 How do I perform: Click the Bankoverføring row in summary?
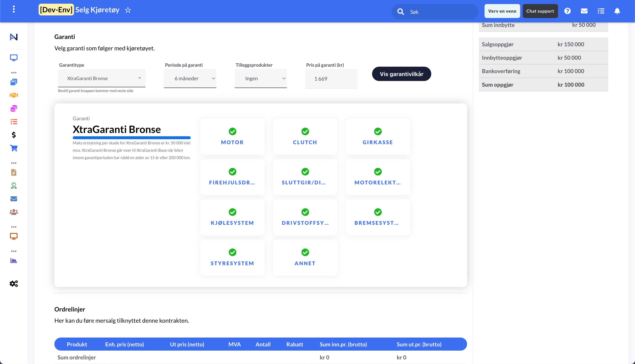coord(543,71)
